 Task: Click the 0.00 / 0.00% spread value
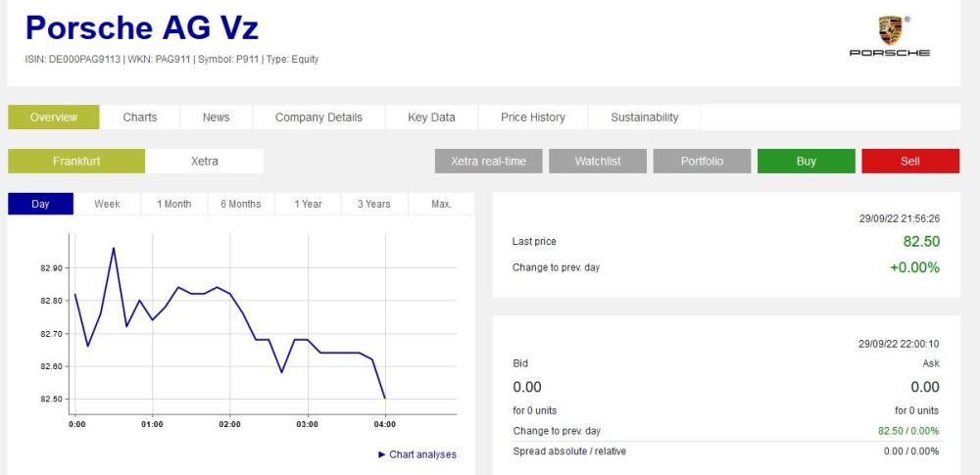911,451
